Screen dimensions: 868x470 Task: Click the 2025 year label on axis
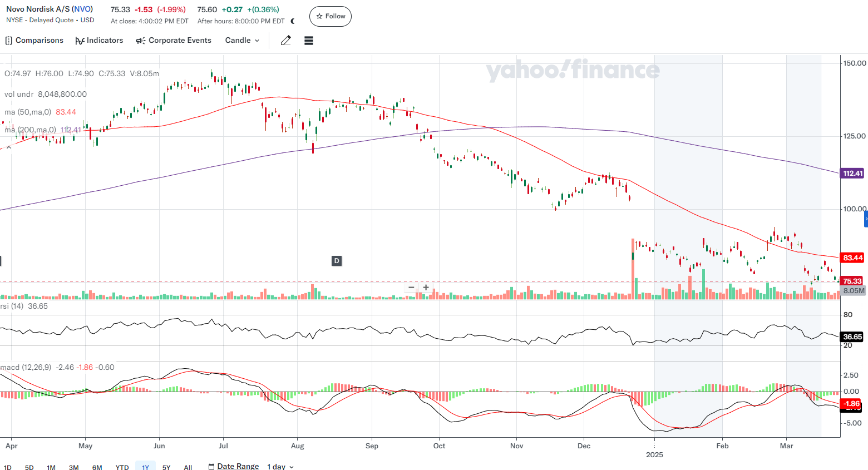coord(654,454)
